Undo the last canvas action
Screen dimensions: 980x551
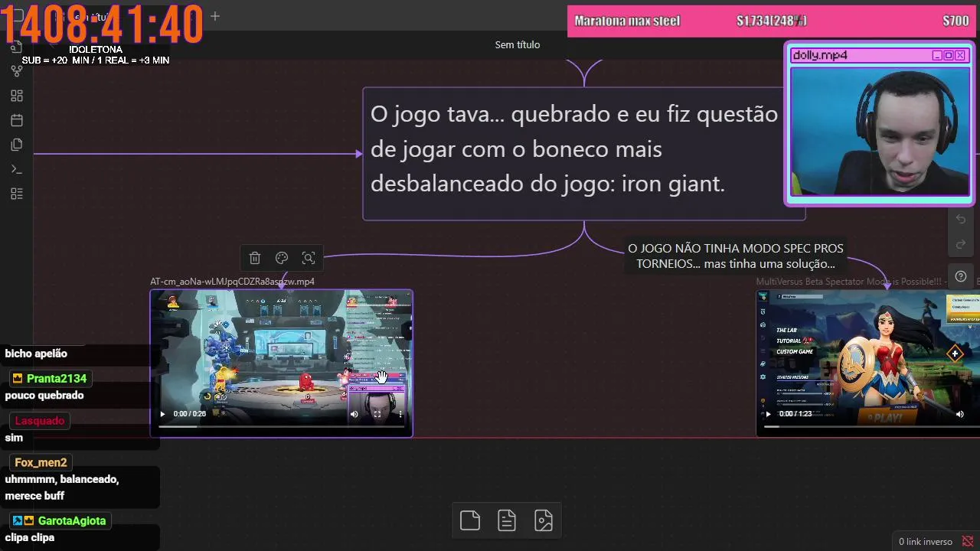click(961, 220)
